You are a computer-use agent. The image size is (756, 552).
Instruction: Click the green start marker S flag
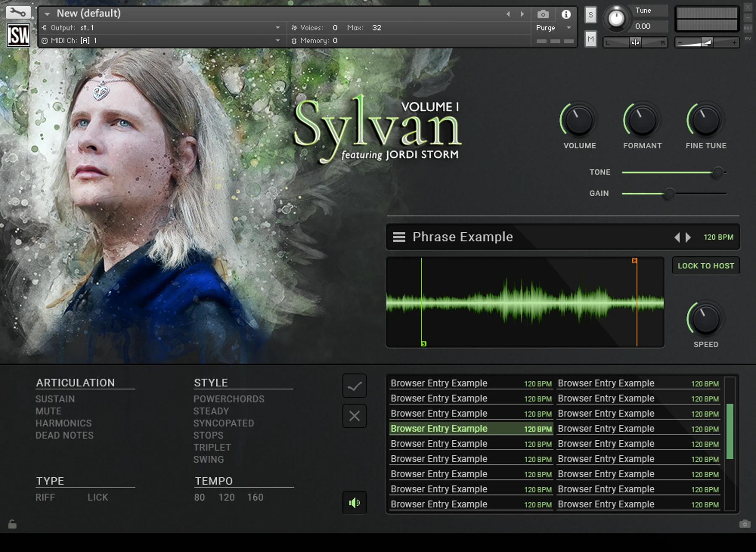click(x=424, y=344)
